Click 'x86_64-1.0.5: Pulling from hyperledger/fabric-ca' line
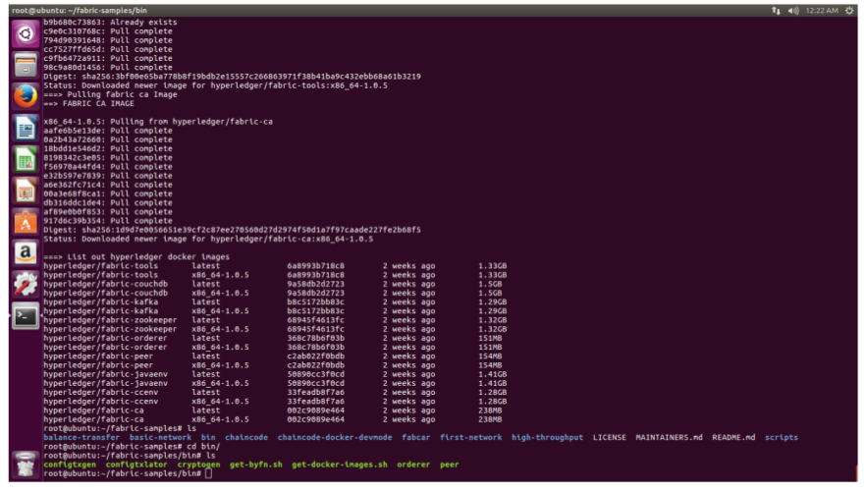 (x=158, y=122)
